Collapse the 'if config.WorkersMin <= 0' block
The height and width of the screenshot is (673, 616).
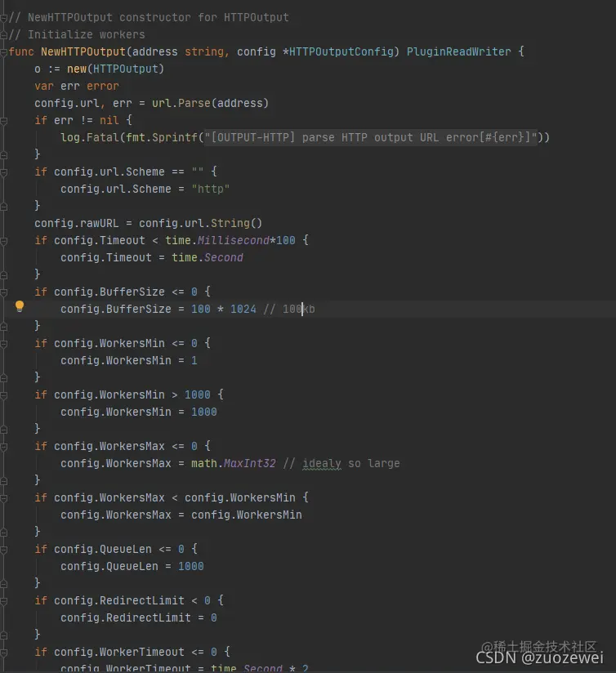pos(4,344)
